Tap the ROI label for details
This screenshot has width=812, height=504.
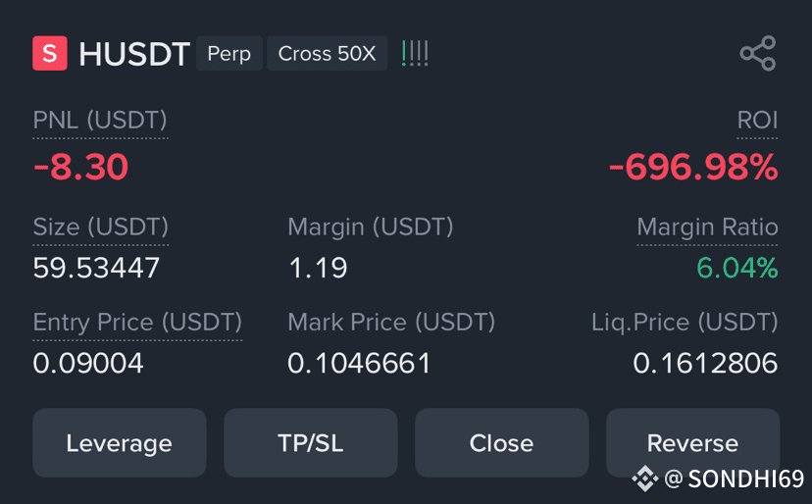coord(757,121)
